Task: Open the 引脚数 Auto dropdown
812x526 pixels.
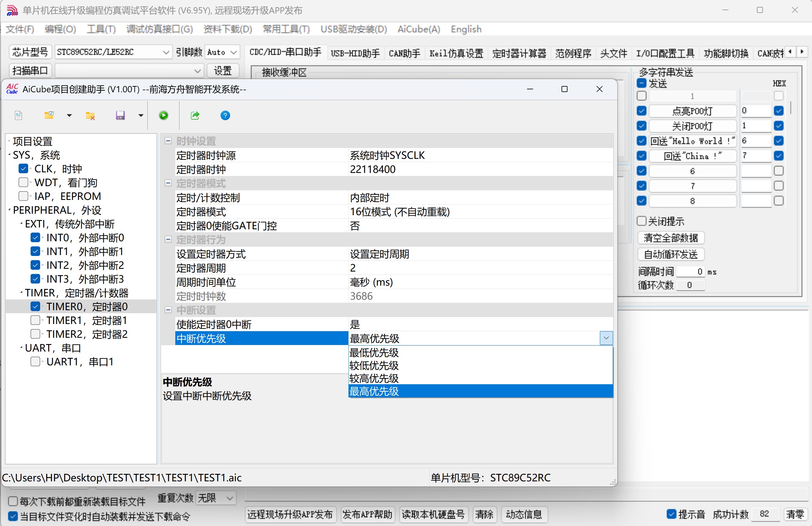Action: pos(222,52)
